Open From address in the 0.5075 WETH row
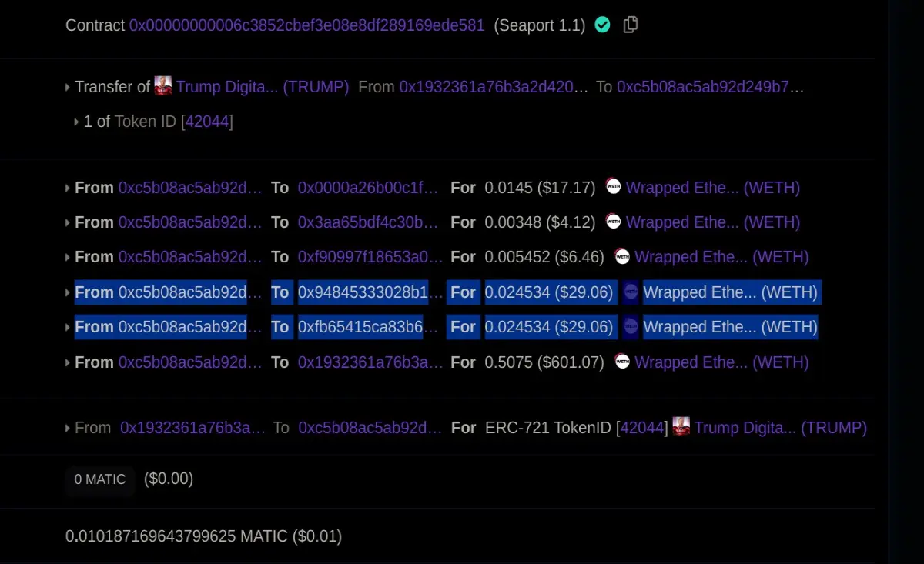 [x=190, y=362]
